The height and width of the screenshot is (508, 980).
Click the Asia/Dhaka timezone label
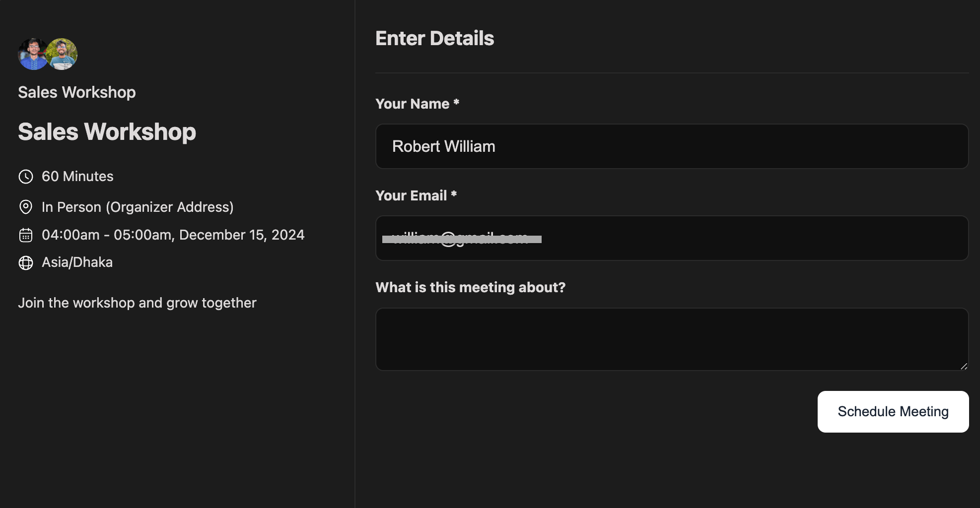(77, 262)
